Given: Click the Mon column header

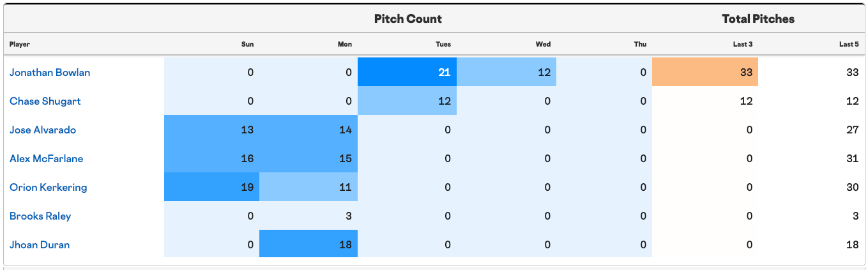Looking at the screenshot, I should pos(345,44).
